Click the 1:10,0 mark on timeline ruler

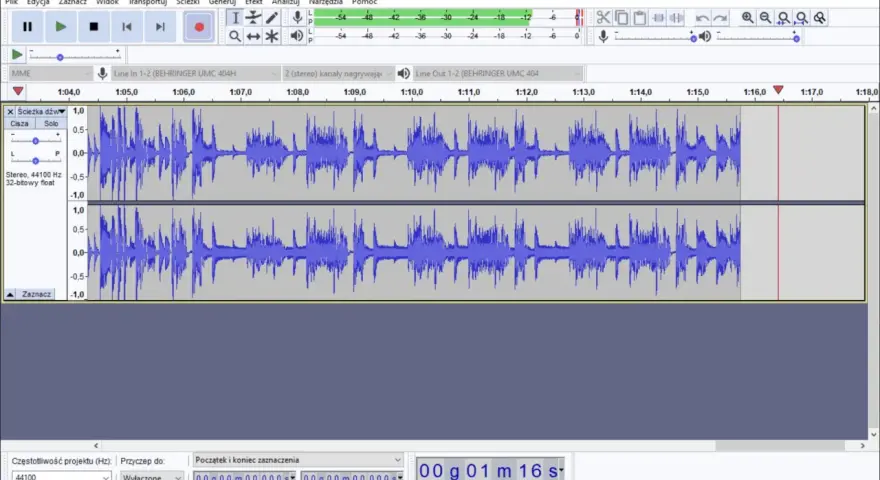click(411, 92)
